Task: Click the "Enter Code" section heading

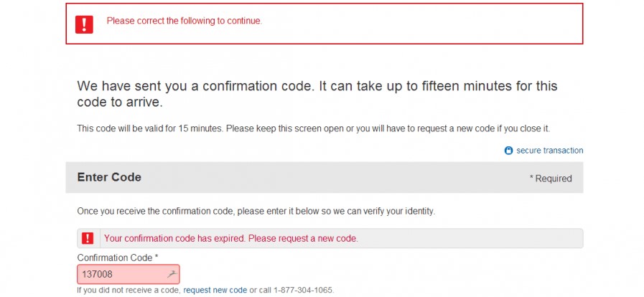Action: pos(109,177)
